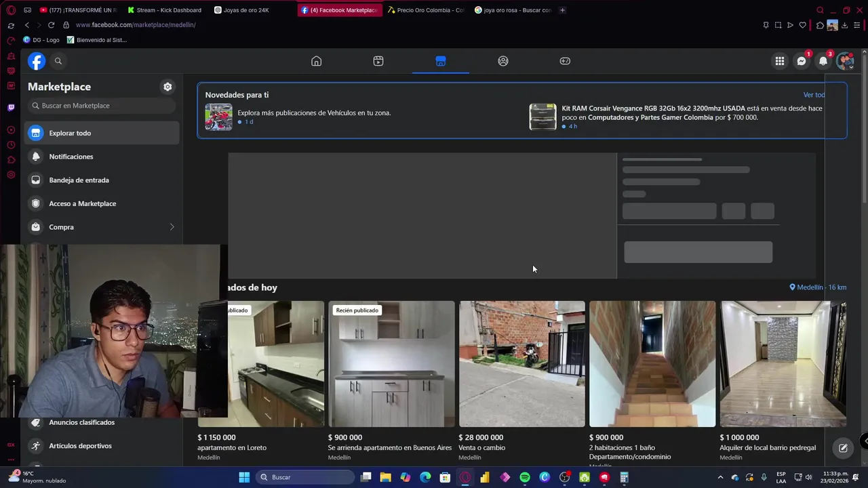
Task: Go back in browser history
Action: (27, 25)
